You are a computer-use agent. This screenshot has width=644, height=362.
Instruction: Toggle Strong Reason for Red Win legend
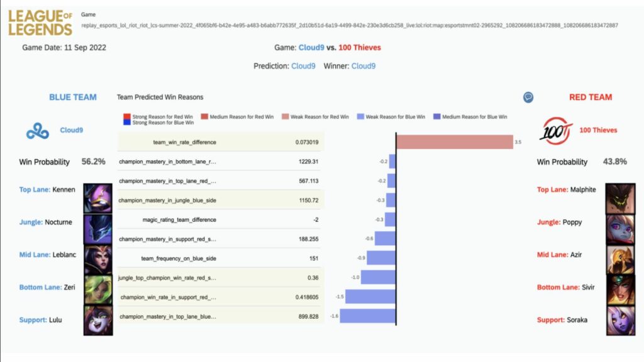[x=158, y=116]
